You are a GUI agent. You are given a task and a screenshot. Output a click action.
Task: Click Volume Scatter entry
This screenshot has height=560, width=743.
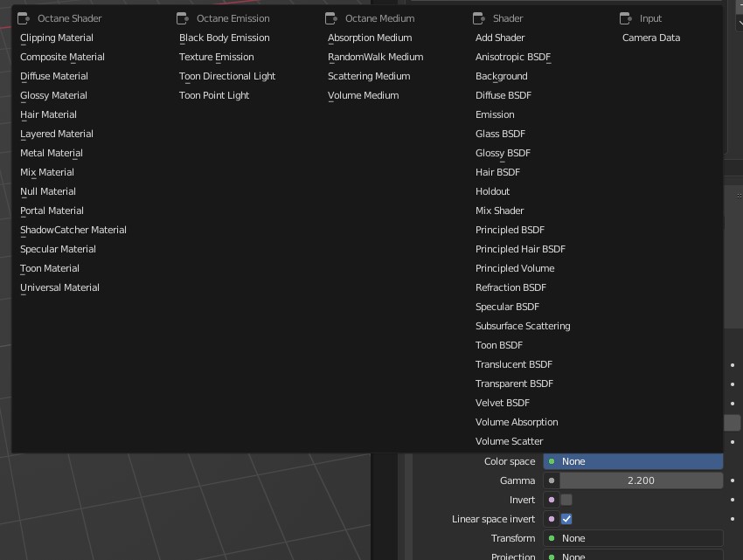[509, 441]
